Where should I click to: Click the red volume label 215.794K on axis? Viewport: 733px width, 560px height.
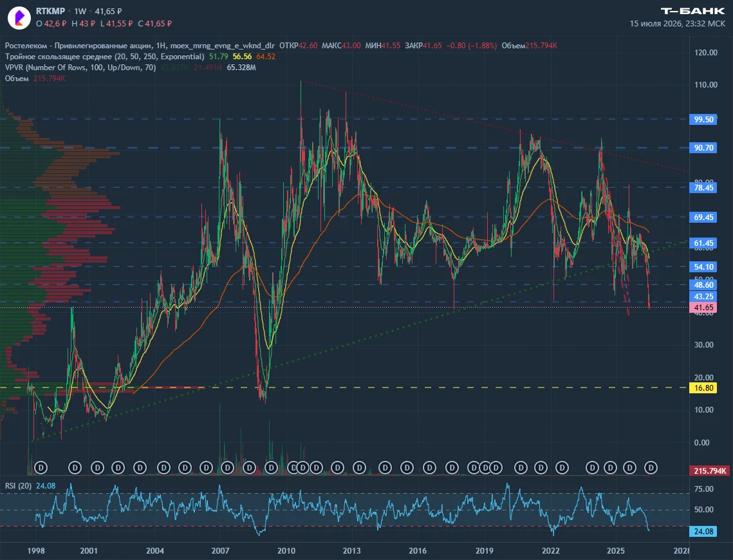point(710,471)
